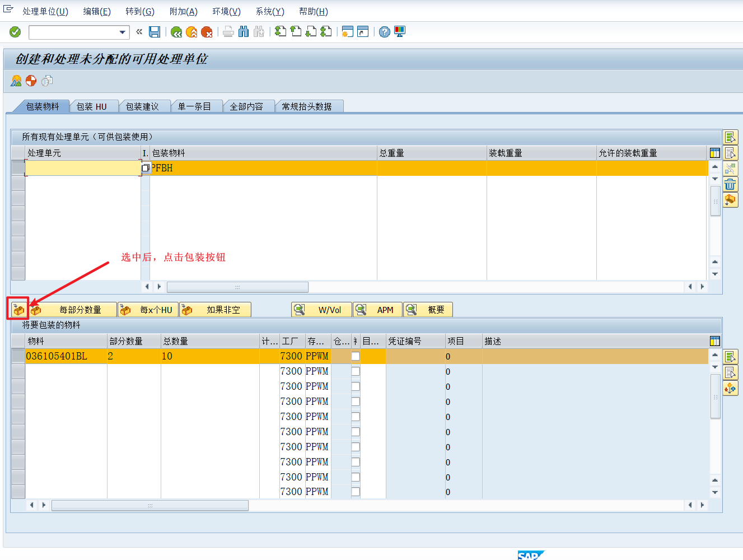Jump to last page using toolbar icon
Screen dimensions: 743x560
pos(326,32)
